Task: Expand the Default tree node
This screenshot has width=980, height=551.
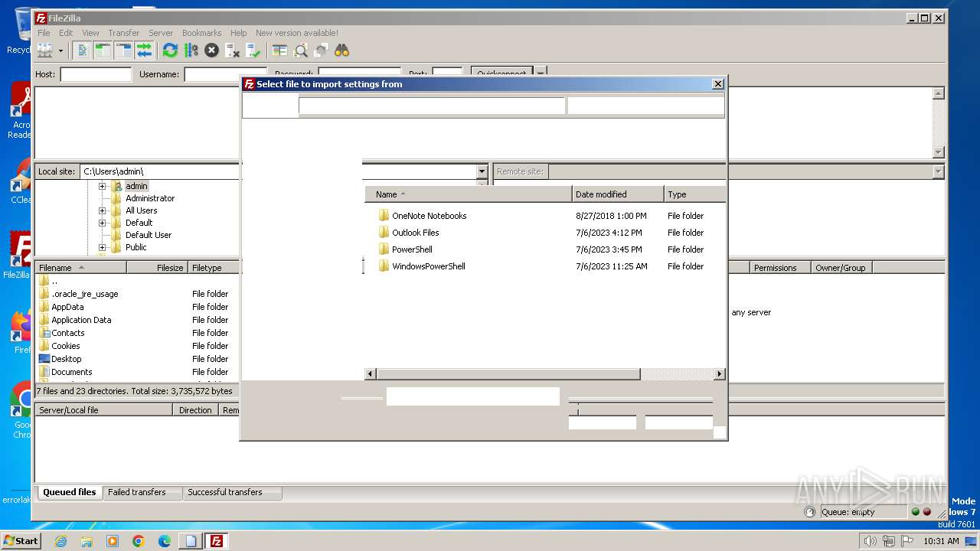Action: (102, 223)
